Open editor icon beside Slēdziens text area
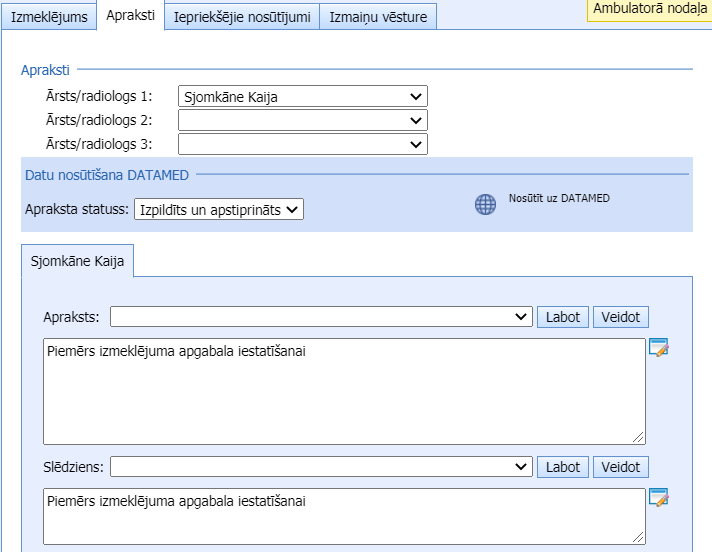 click(x=657, y=498)
